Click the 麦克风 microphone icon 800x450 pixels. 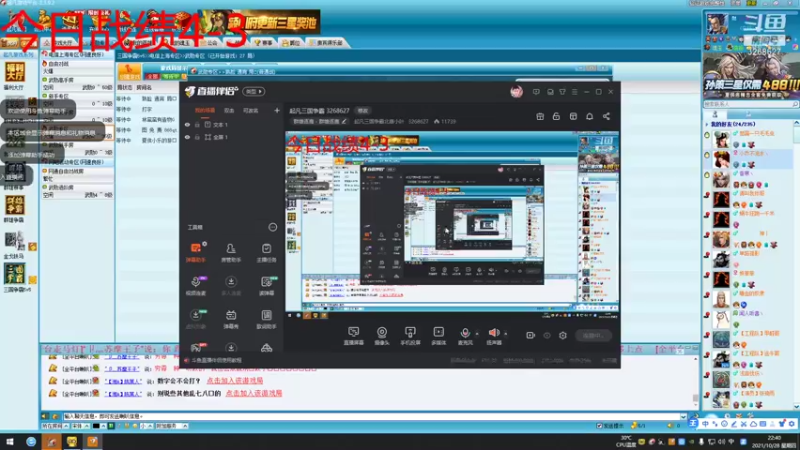pyautogui.click(x=465, y=333)
